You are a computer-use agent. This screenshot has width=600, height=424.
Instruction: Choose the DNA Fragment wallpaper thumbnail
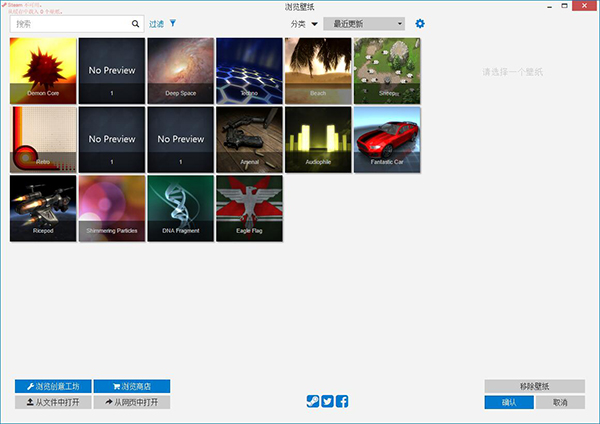pos(181,209)
